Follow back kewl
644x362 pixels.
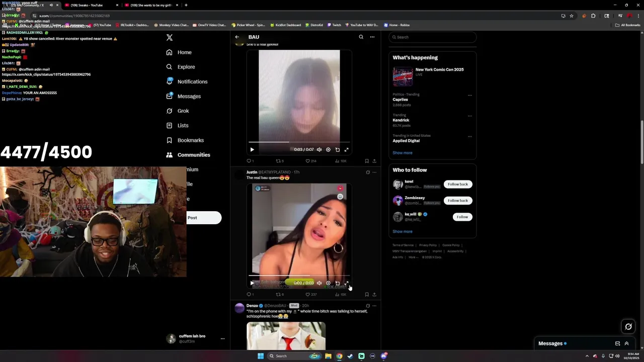pos(458,184)
